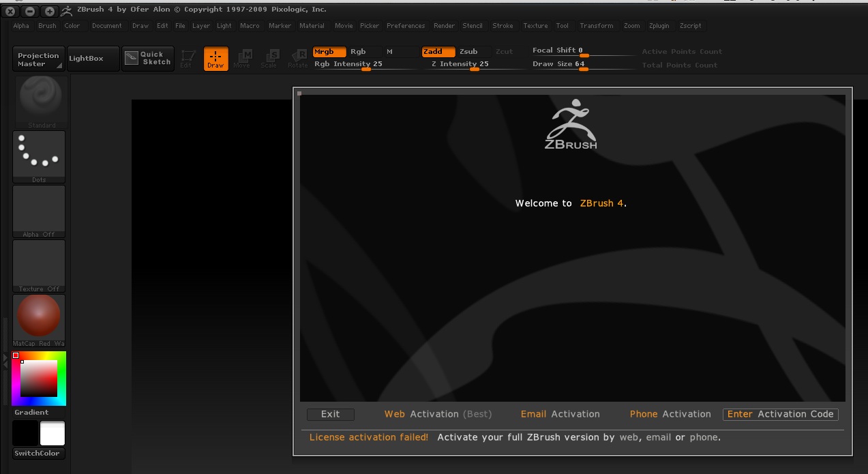Image resolution: width=868 pixels, height=474 pixels.
Task: Open the Stroke menu
Action: point(503,26)
